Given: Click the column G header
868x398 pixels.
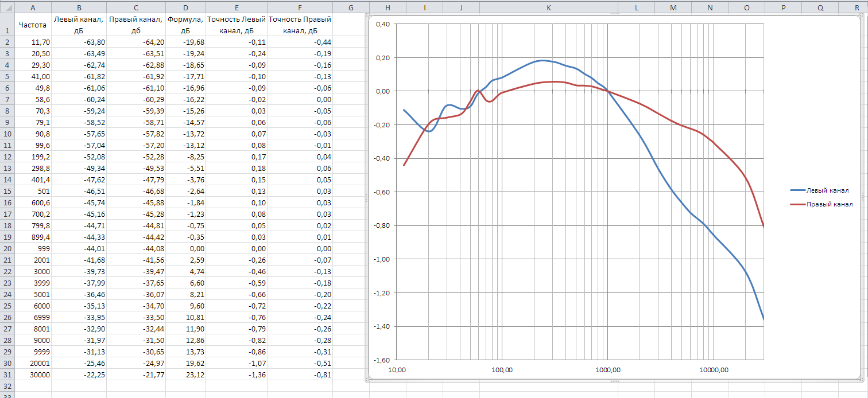Looking at the screenshot, I should coord(351,7).
